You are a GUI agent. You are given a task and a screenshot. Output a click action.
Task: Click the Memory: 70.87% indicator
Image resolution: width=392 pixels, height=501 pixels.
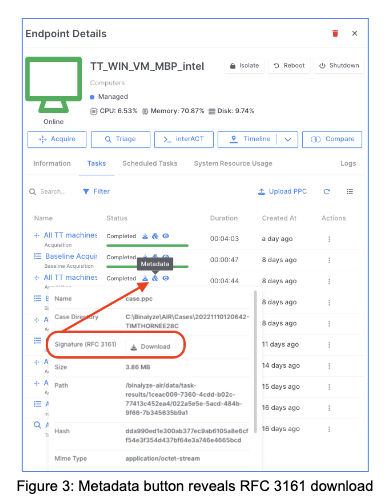173,111
